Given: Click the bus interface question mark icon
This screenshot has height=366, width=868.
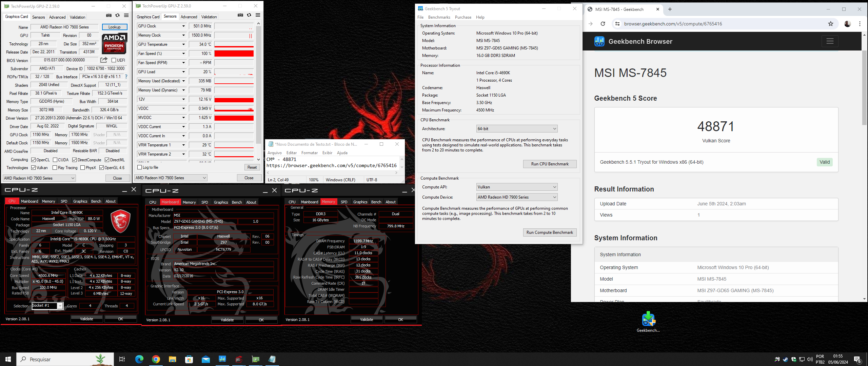Looking at the screenshot, I should point(126,77).
